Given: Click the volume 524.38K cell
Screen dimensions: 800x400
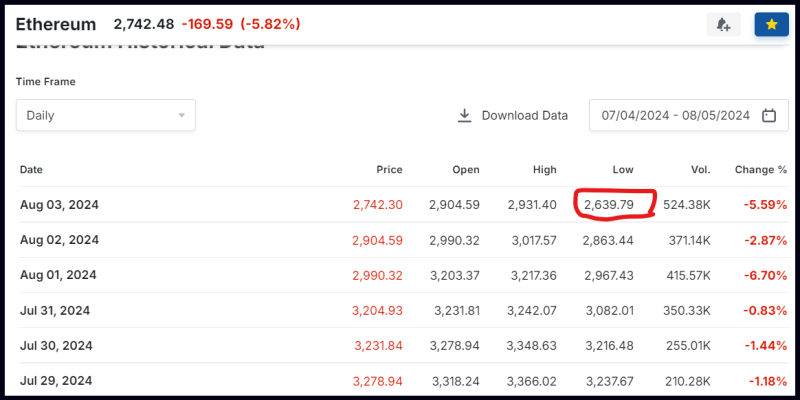Looking at the screenshot, I should click(x=687, y=205).
